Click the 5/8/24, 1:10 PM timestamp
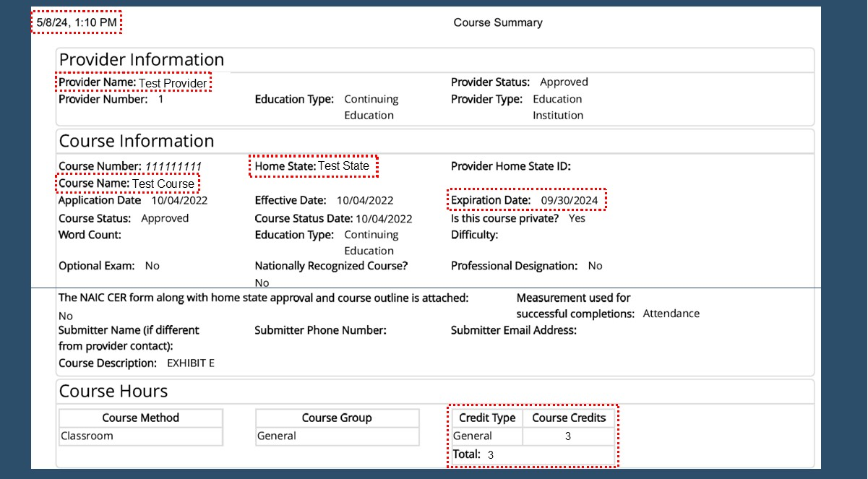Viewport: 868px width, 479px height. click(76, 22)
